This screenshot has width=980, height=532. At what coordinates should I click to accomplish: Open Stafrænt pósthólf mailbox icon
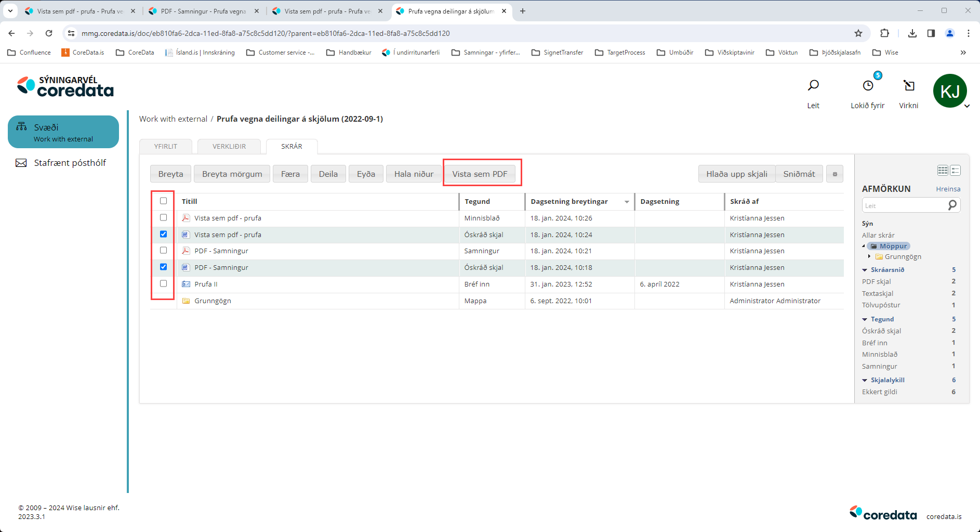21,163
